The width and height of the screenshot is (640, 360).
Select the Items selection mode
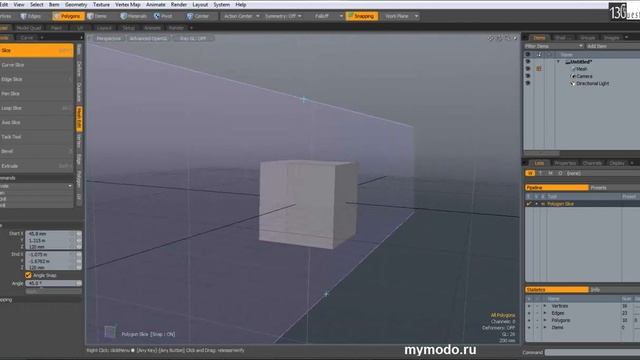97,16
